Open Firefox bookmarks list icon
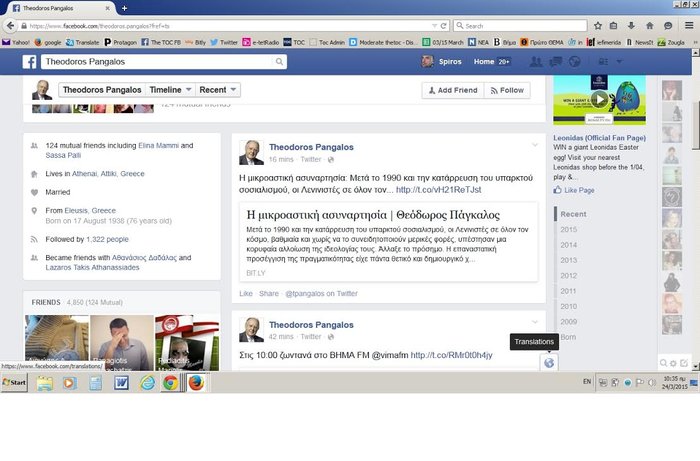The image size is (700, 461). click(x=613, y=26)
